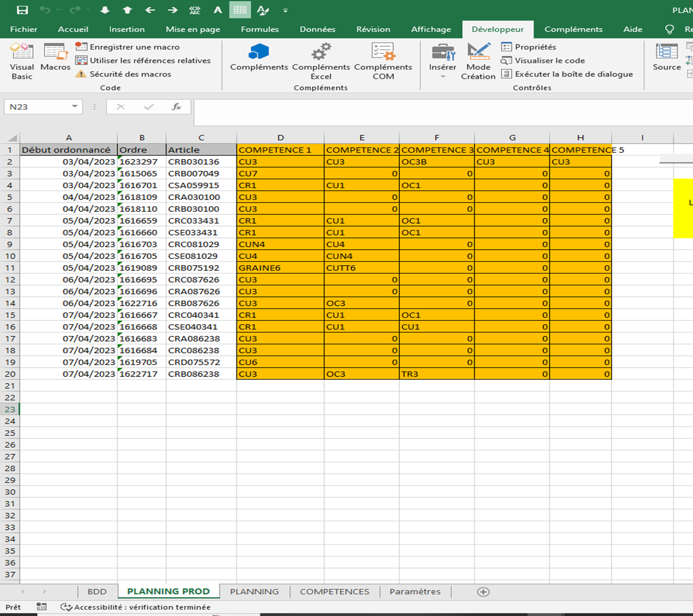Open the Formules ribbon tab

[x=260, y=29]
